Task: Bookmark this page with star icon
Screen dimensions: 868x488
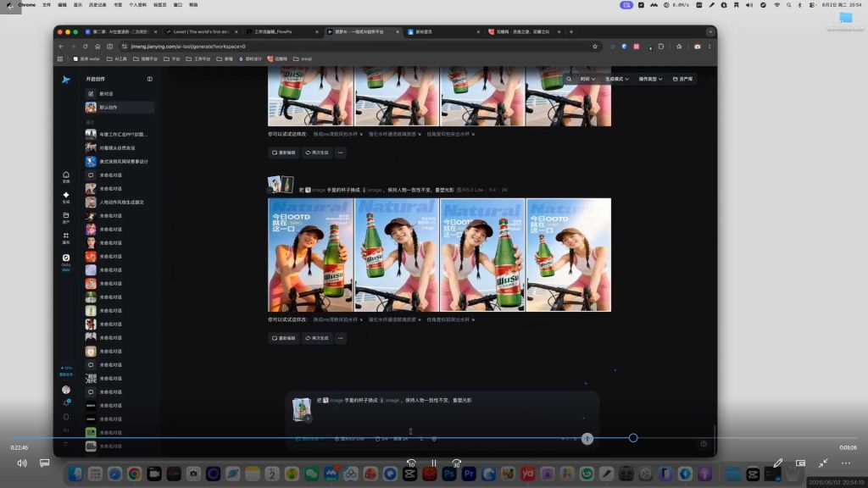Action: (x=595, y=47)
